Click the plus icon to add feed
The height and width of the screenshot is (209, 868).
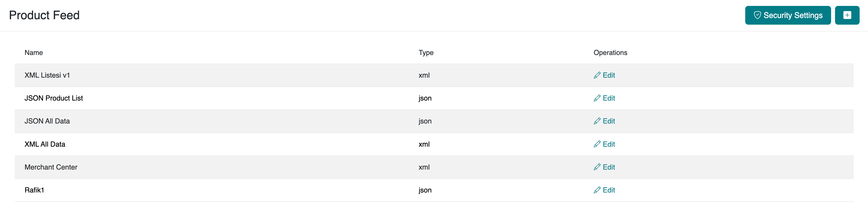pos(847,15)
